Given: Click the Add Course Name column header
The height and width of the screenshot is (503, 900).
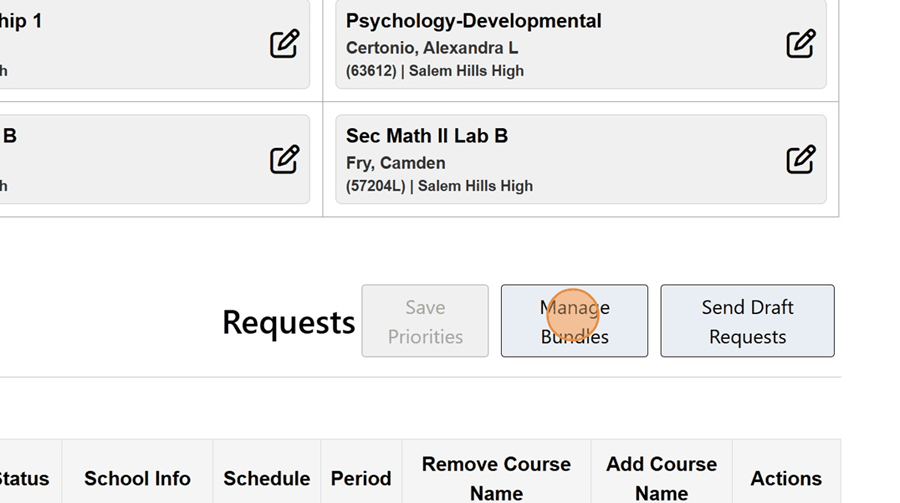Looking at the screenshot, I should (x=661, y=479).
